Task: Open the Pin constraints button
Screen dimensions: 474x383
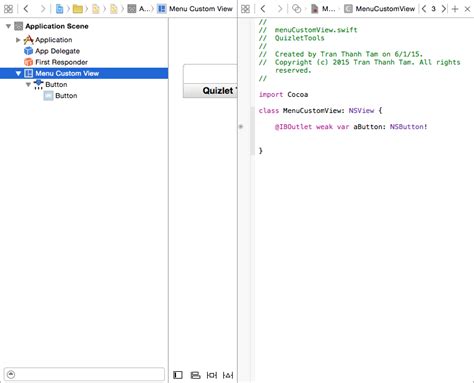Action: [x=212, y=375]
